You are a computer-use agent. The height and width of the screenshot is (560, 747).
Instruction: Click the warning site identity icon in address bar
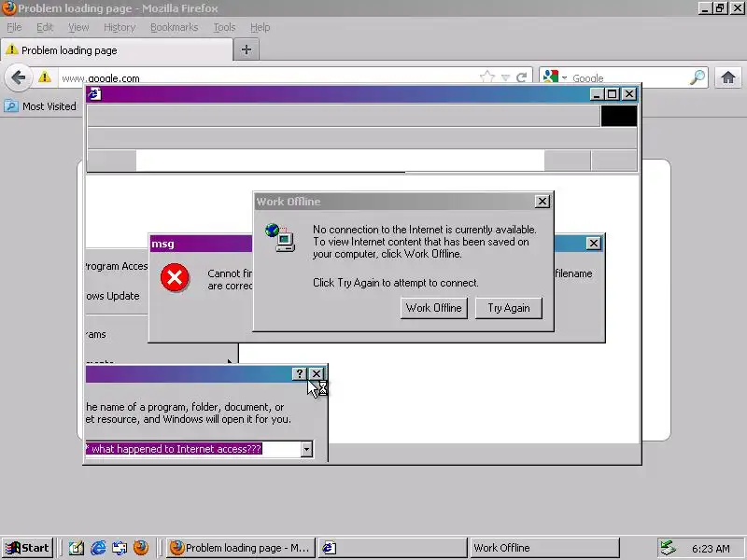[44, 77]
